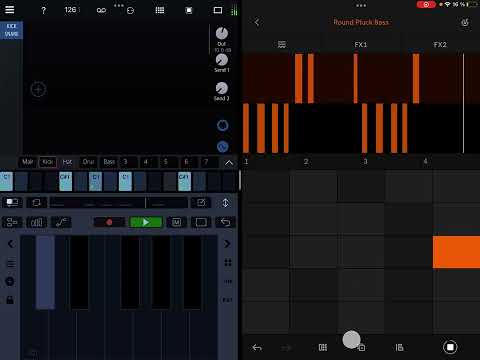Click the pattern timeline overview bar

pyautogui.click(x=119, y=202)
